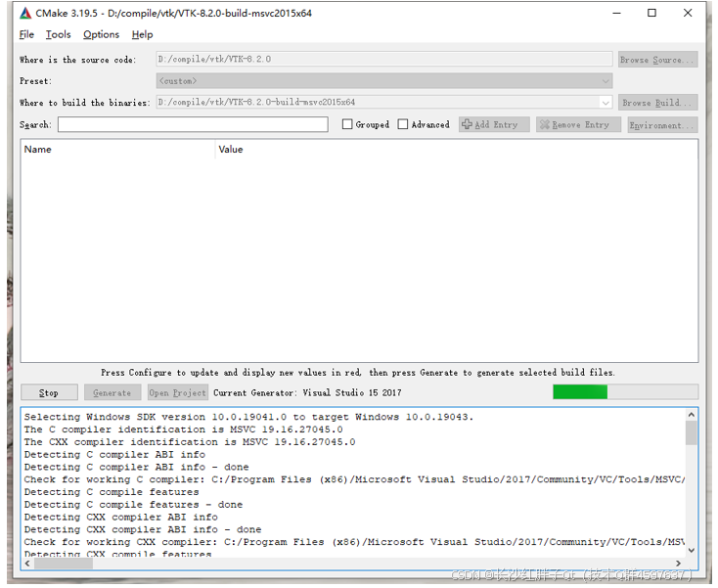Image resolution: width=718 pixels, height=588 pixels.
Task: Click the 'Press Configure to update' hint text
Action: pos(358,373)
